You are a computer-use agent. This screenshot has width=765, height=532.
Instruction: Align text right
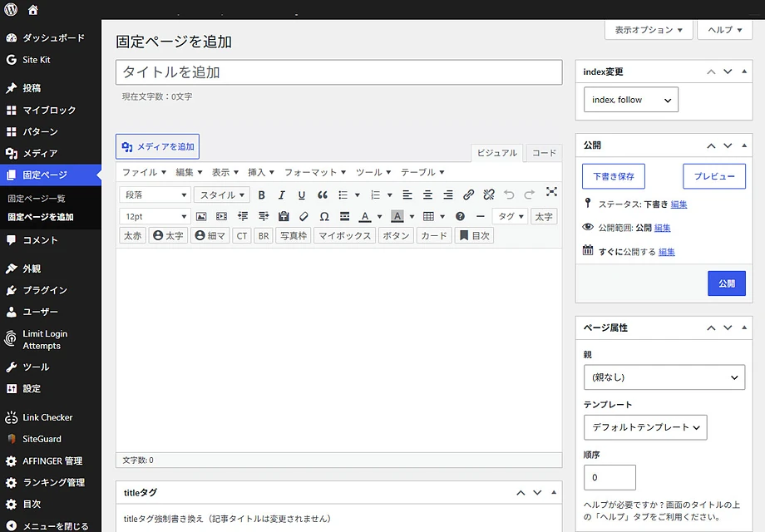click(x=448, y=195)
